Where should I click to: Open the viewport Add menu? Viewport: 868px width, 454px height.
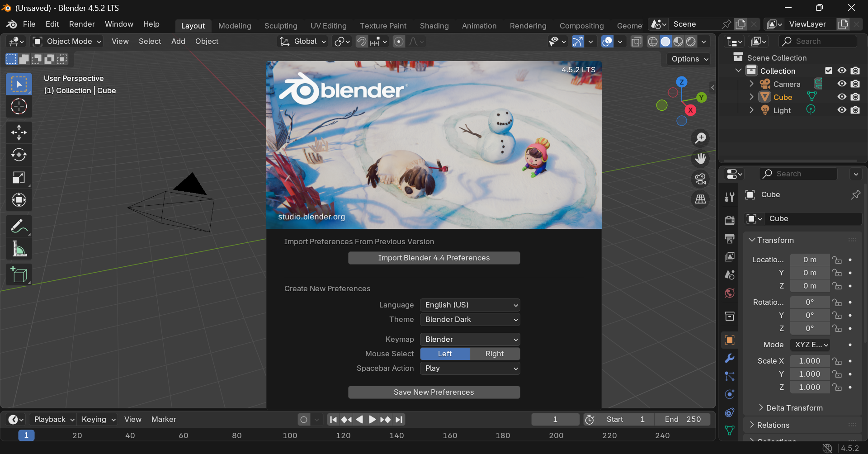[x=178, y=41]
